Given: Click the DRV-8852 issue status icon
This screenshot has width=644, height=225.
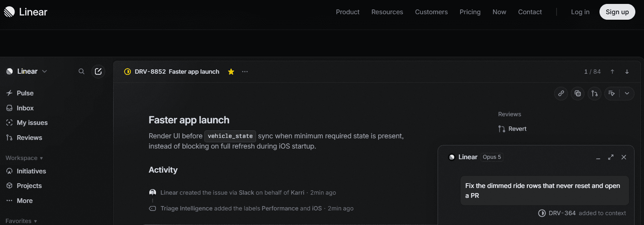Looking at the screenshot, I should pyautogui.click(x=127, y=72).
